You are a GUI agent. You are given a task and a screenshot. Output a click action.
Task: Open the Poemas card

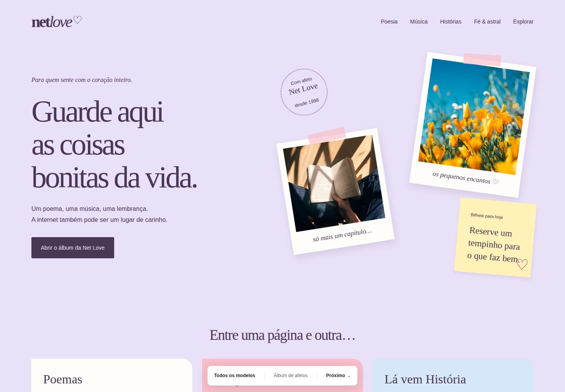click(112, 376)
